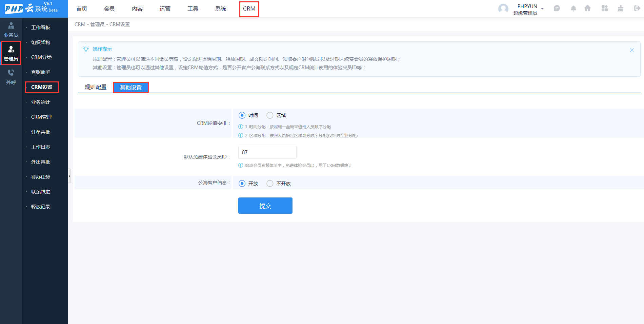Open the 系统 top menu
This screenshot has height=324, width=644.
coord(221,8)
